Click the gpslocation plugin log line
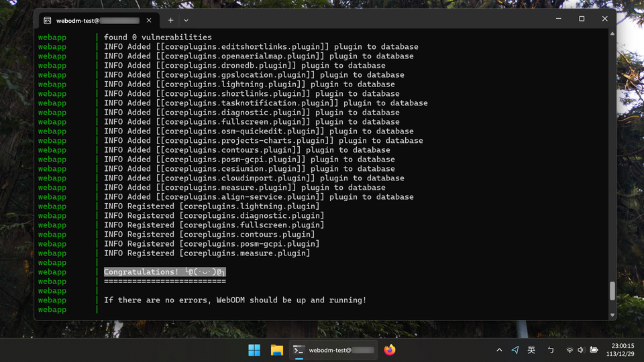 pyautogui.click(x=254, y=75)
